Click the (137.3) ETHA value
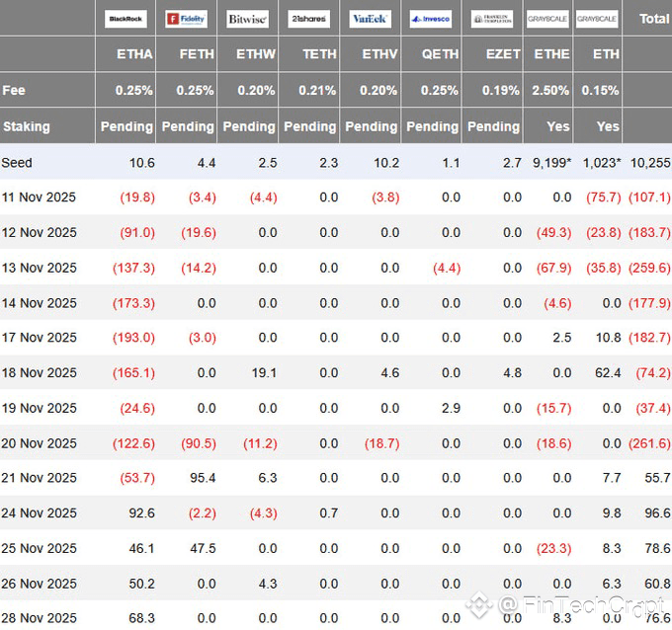The width and height of the screenshot is (672, 630). click(133, 269)
